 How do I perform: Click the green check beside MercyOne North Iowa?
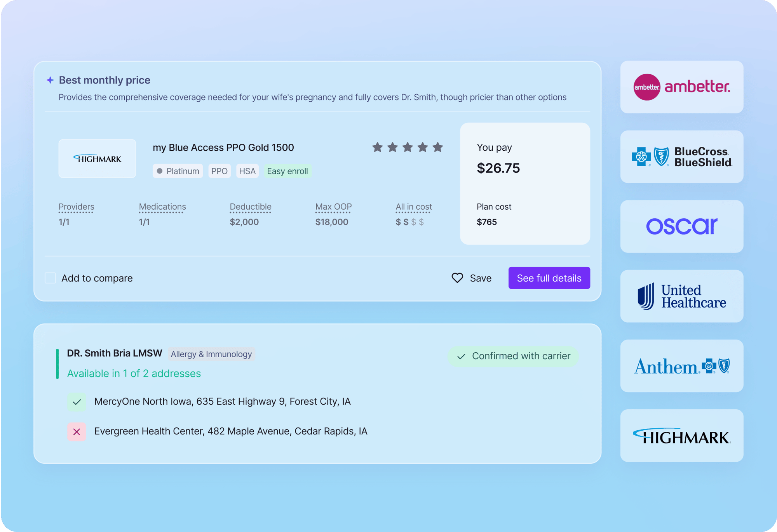point(77,402)
